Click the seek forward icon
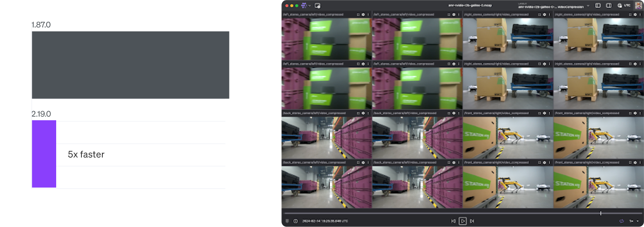Image resolution: width=644 pixels, height=227 pixels. (x=472, y=221)
